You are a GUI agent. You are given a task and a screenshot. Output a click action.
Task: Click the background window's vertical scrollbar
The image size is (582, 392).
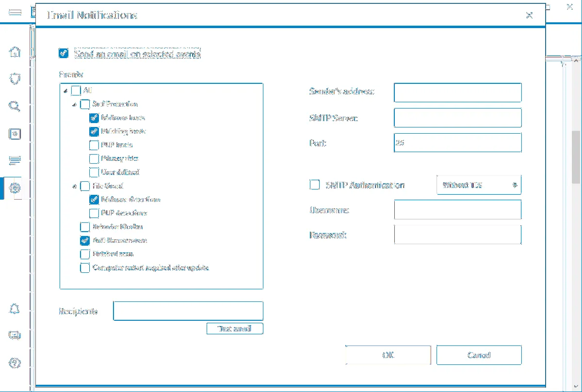[x=576, y=157]
